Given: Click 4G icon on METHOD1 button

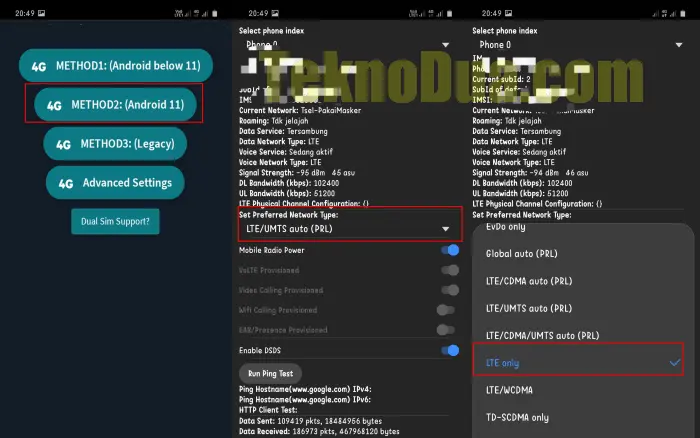Looking at the screenshot, I should click(39, 67).
